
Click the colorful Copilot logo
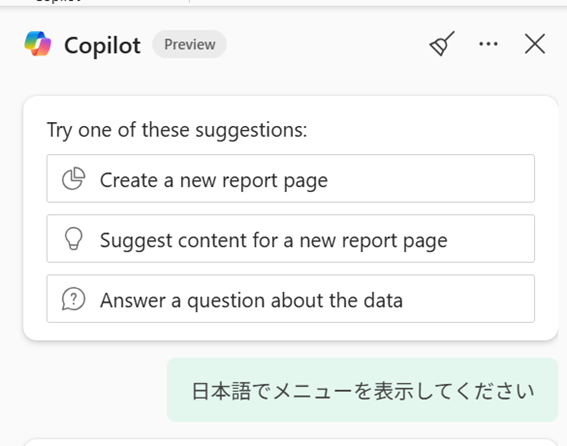pyautogui.click(x=38, y=44)
